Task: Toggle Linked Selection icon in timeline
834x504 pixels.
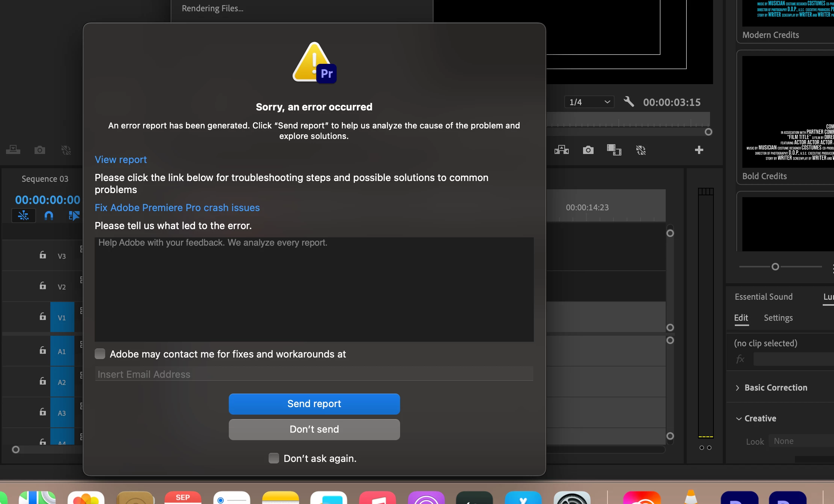Action: point(74,216)
